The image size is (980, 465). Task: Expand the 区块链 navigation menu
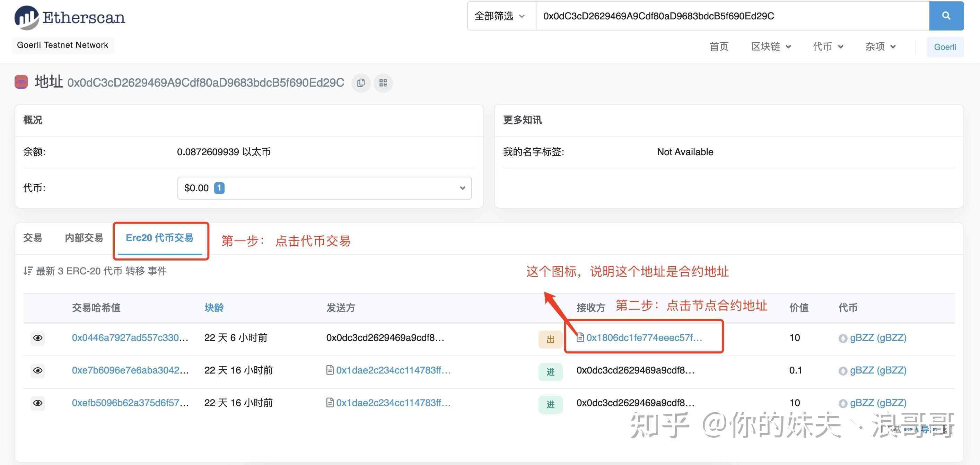tap(771, 46)
